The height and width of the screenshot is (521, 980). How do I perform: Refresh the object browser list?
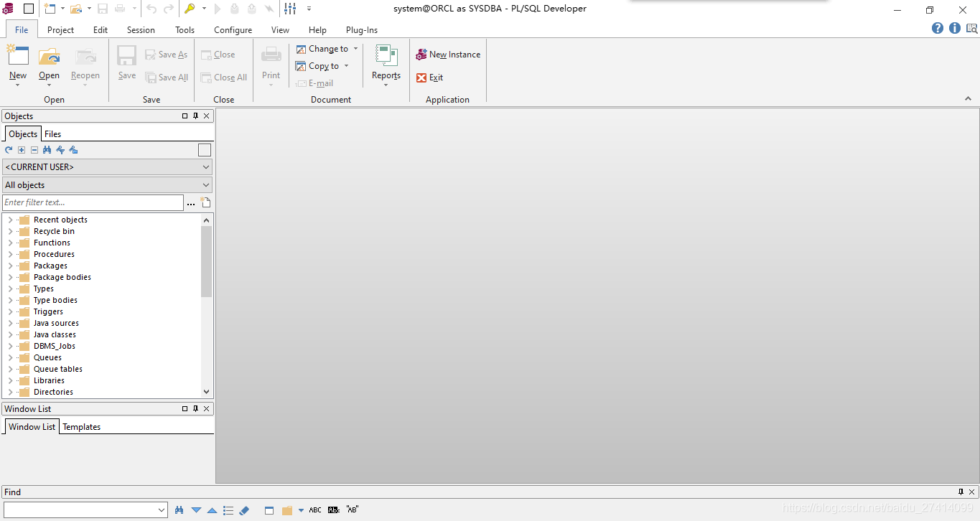(x=9, y=150)
